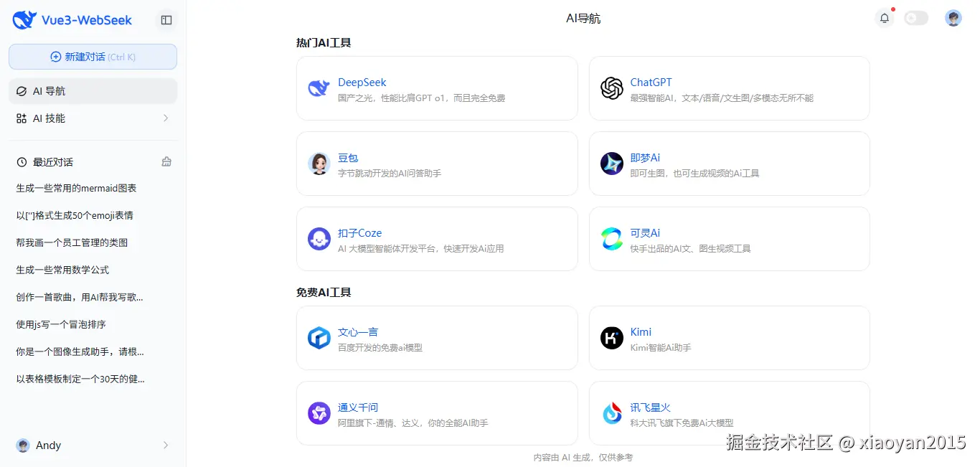Expand the AI 技能 section
Viewport: 980px width, 467px height.
(x=93, y=118)
